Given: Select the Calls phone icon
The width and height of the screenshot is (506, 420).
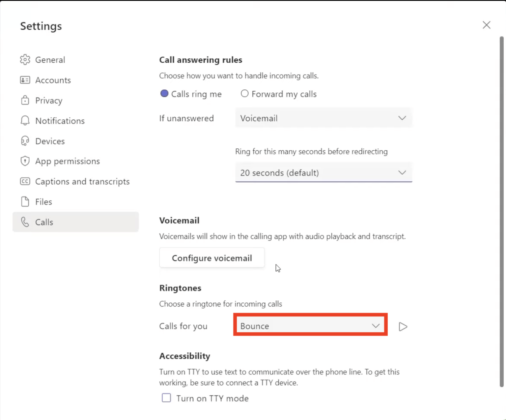Looking at the screenshot, I should (x=25, y=222).
